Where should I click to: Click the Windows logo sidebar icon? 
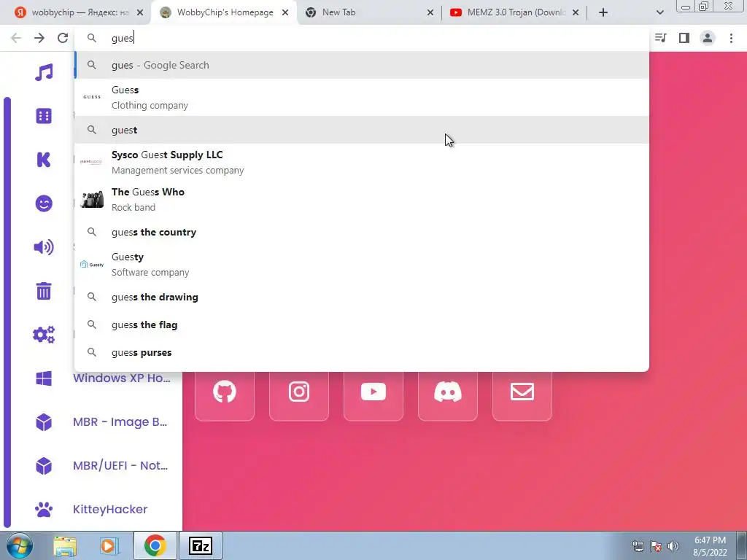44,378
